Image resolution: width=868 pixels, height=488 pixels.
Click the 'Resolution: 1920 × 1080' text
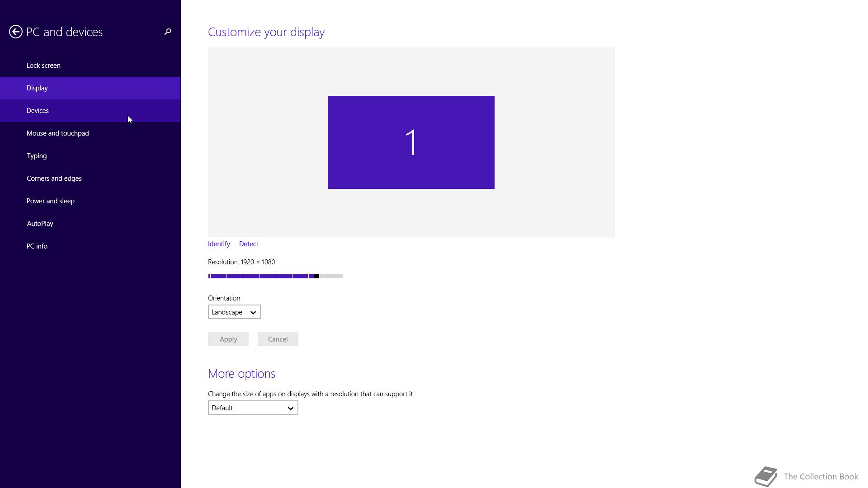click(x=241, y=262)
